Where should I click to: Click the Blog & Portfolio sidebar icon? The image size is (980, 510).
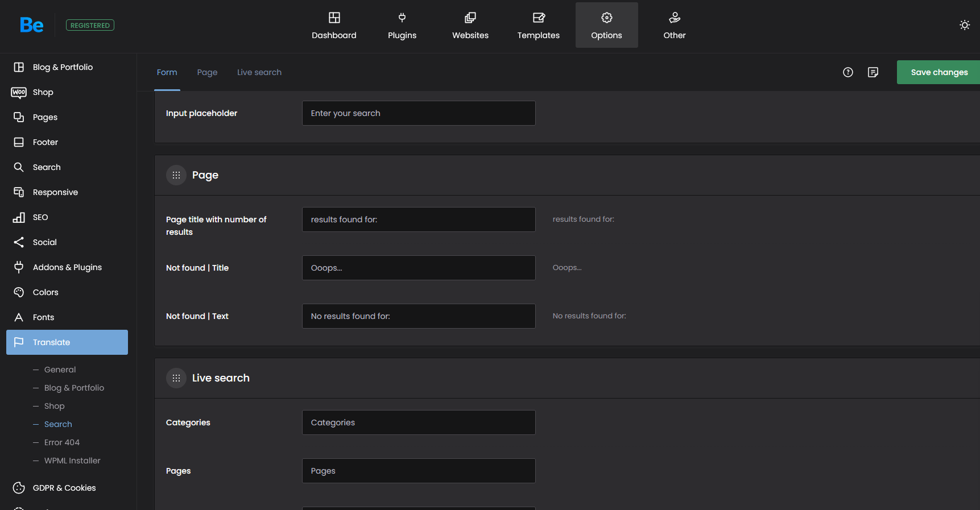click(x=19, y=67)
